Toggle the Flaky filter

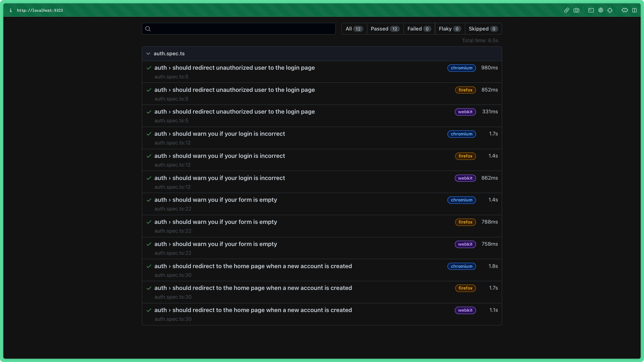pos(449,29)
